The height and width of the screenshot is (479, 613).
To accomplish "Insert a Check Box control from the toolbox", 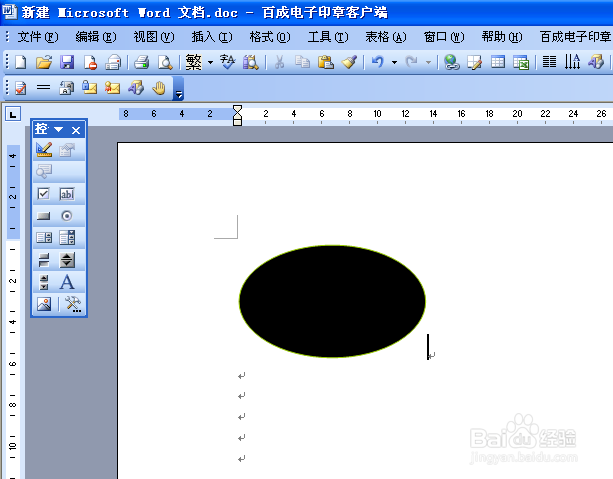I will pyautogui.click(x=43, y=194).
